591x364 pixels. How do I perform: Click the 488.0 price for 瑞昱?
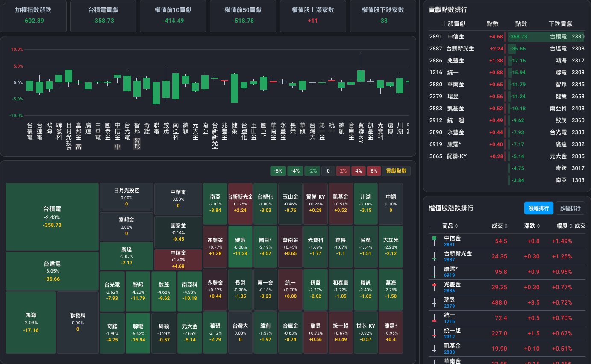coord(498,302)
